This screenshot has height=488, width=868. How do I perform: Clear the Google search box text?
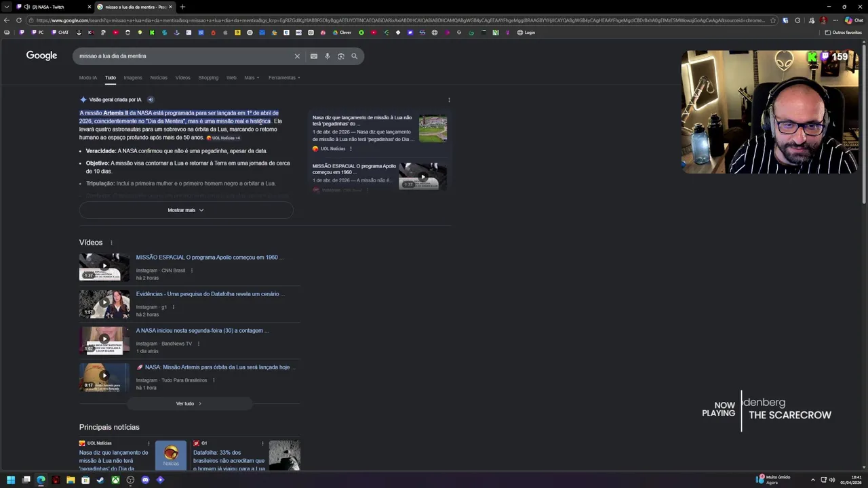tap(297, 56)
